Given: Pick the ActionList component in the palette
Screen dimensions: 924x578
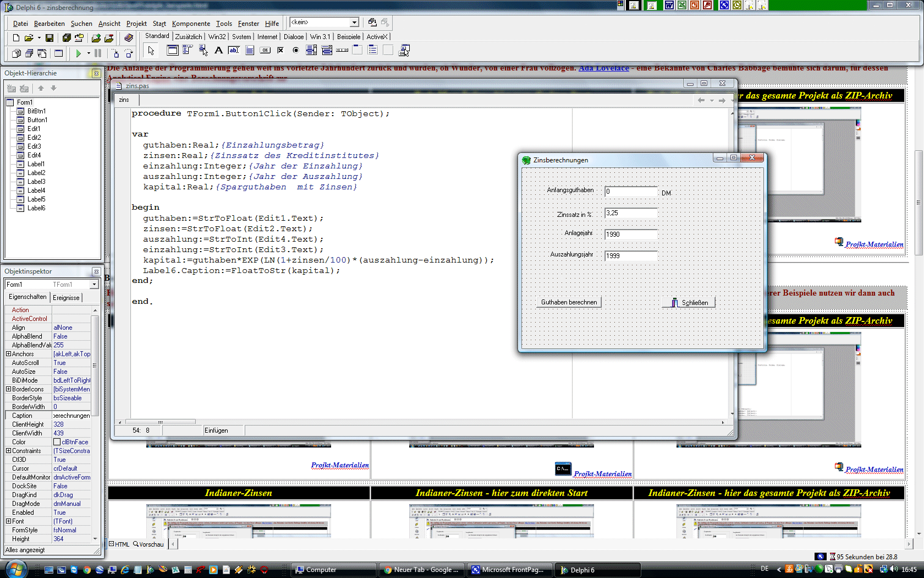Looking at the screenshot, I should pos(403,50).
